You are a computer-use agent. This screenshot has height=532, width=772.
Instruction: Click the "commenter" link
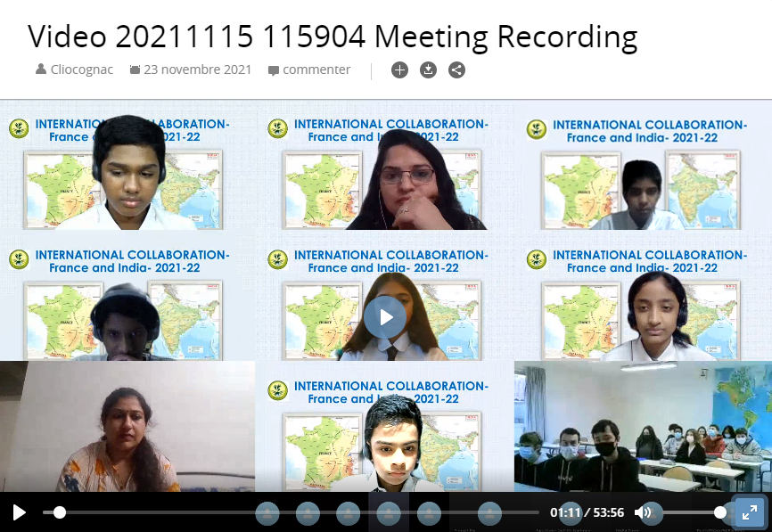pyautogui.click(x=316, y=70)
